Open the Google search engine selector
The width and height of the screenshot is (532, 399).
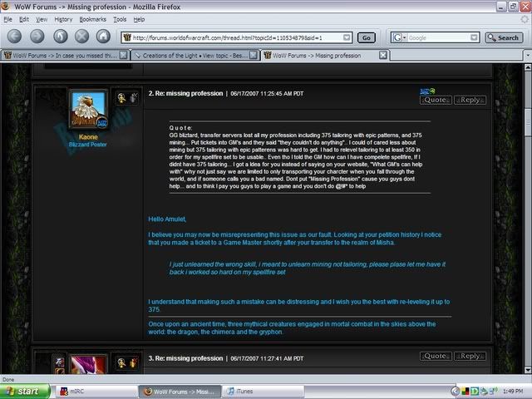click(399, 37)
